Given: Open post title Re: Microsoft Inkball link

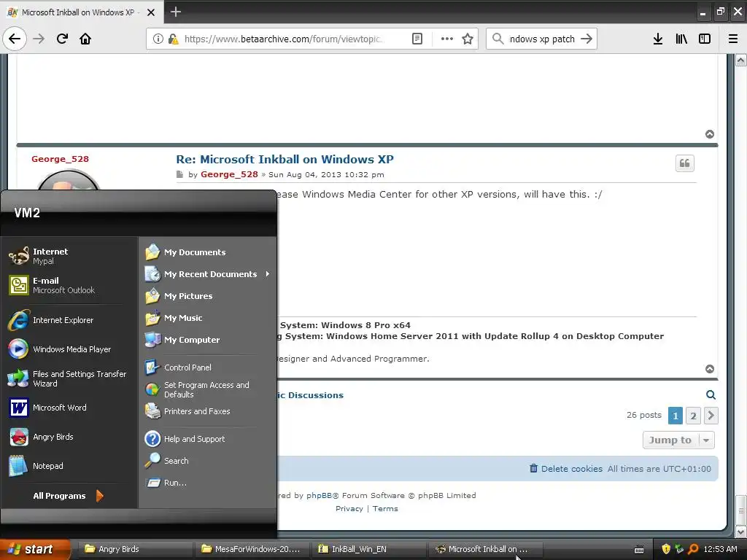Looking at the screenshot, I should point(285,159).
